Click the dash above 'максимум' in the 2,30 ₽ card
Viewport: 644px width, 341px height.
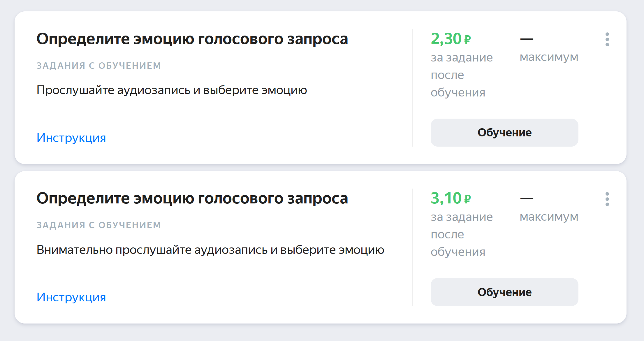pyautogui.click(x=527, y=39)
